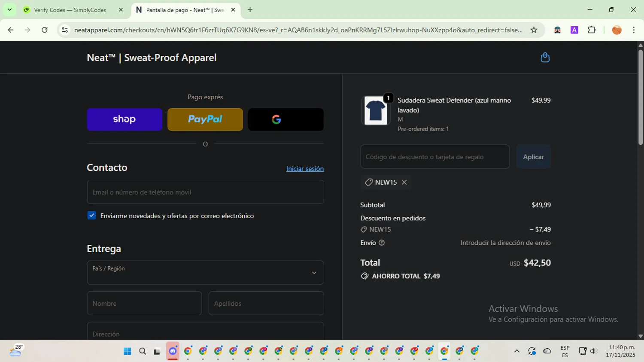Open Task View on the taskbar

(157, 351)
